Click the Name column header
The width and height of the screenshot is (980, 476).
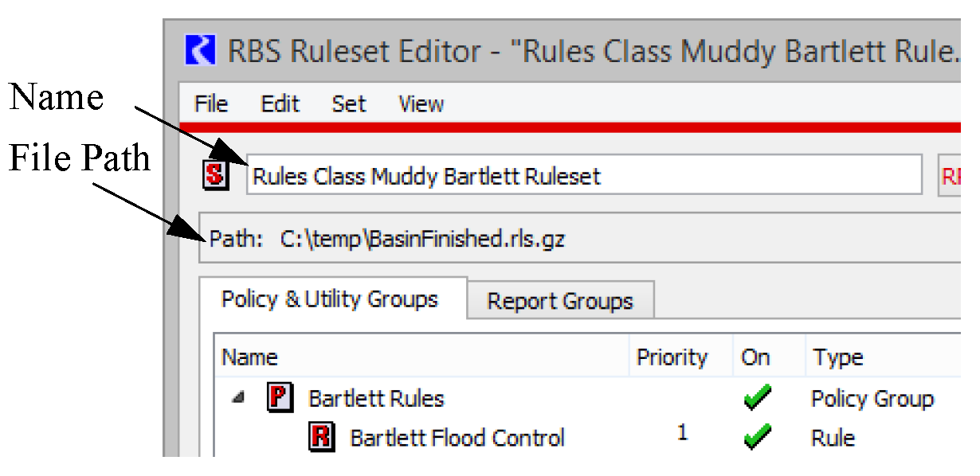[249, 358]
